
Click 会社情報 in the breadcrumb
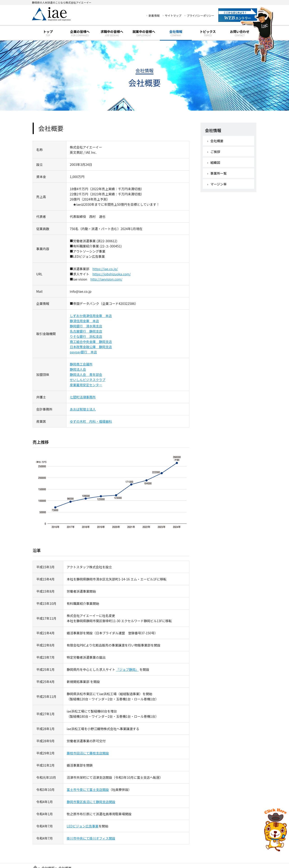tap(48, 867)
